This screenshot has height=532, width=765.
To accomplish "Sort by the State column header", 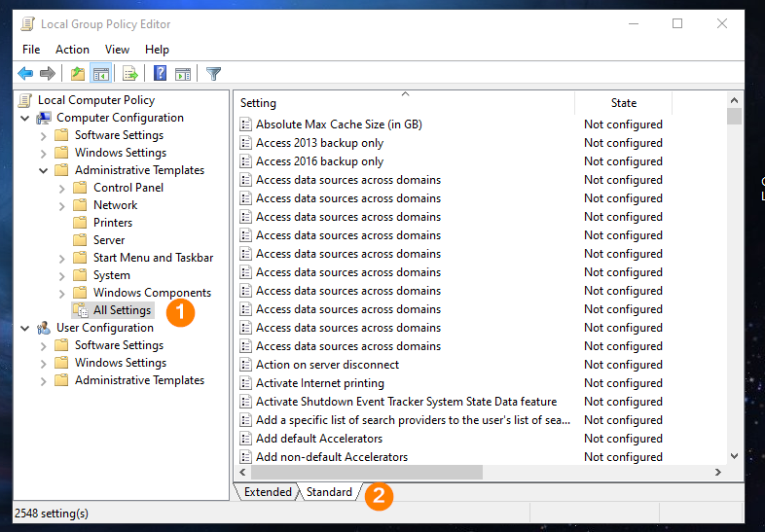I will (624, 103).
